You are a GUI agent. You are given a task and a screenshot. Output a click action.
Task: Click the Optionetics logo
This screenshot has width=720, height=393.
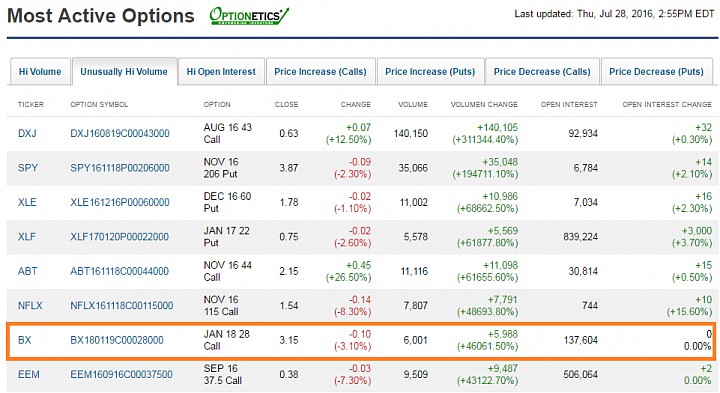click(249, 16)
